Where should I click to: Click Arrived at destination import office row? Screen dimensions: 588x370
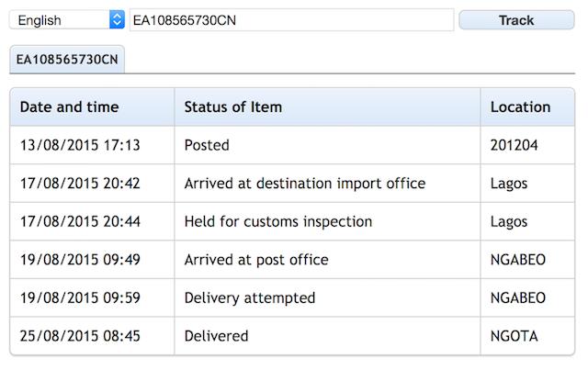[304, 184]
